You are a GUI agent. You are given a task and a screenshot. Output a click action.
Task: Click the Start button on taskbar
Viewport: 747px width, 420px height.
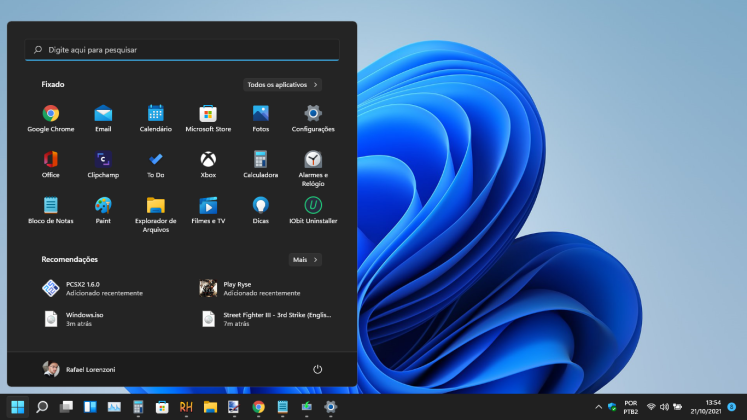(18, 407)
